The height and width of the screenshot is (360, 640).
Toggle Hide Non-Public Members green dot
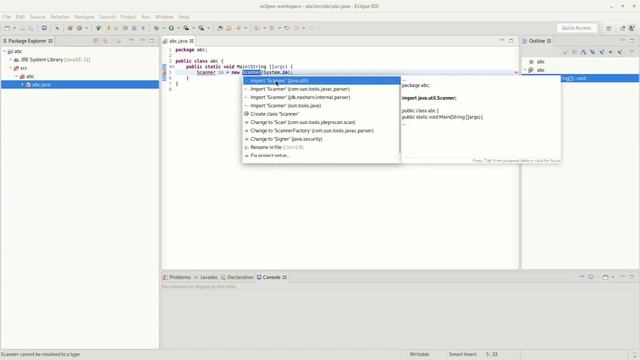(x=611, y=52)
